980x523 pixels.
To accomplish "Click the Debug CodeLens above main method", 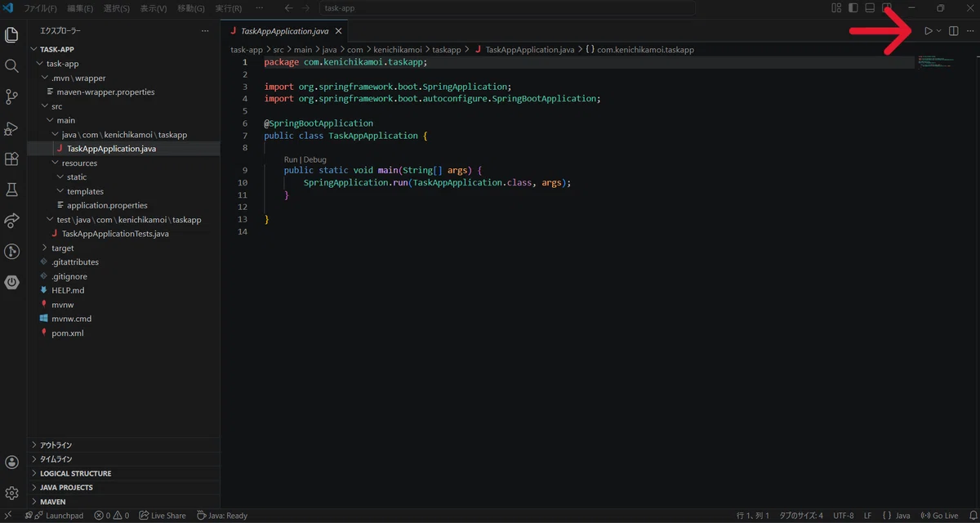I will click(x=314, y=159).
